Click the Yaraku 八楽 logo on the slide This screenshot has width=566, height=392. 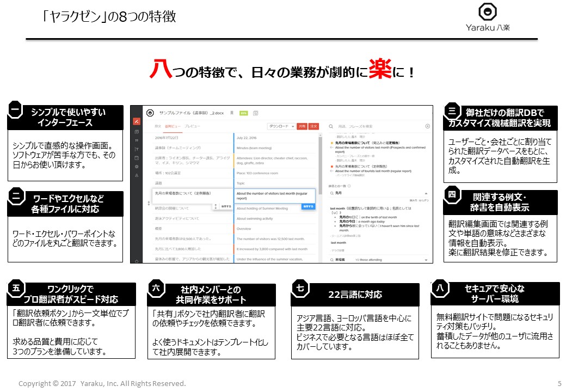(x=487, y=17)
